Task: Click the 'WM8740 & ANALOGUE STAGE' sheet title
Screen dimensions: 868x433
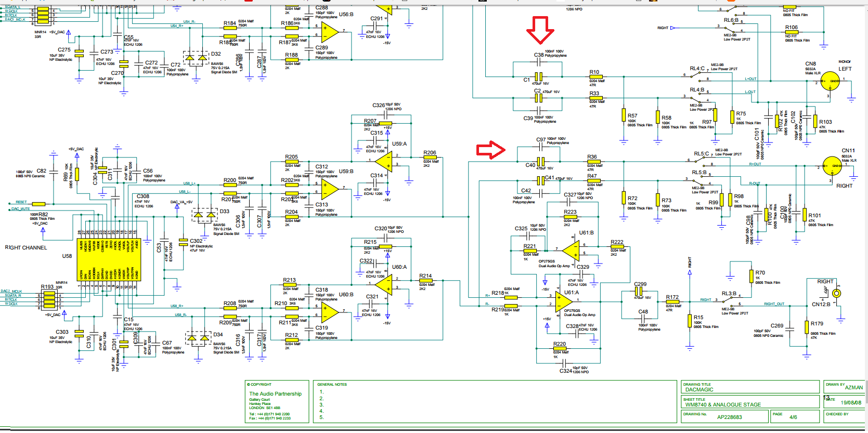Action: pyautogui.click(x=723, y=404)
